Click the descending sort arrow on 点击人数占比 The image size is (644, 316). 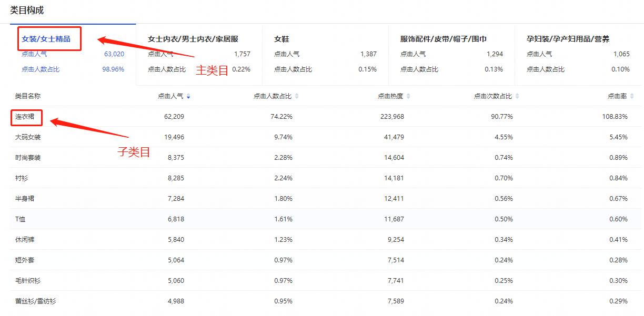tap(296, 98)
